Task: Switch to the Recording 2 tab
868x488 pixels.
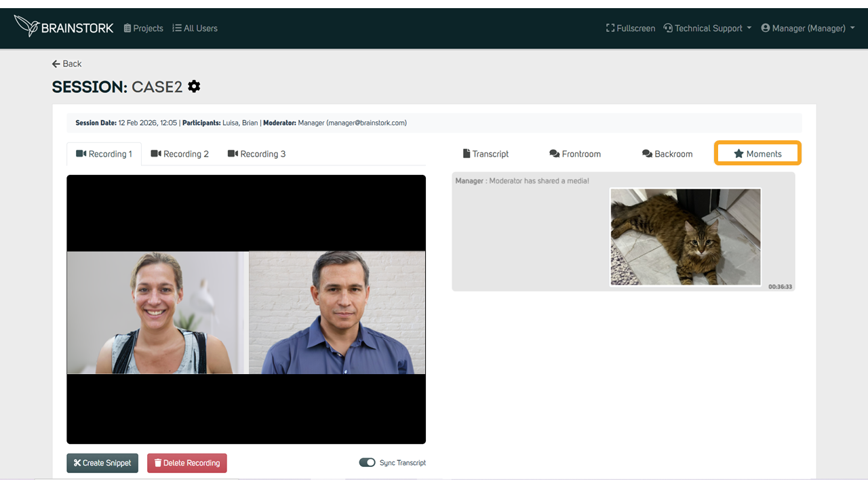Action: click(180, 154)
